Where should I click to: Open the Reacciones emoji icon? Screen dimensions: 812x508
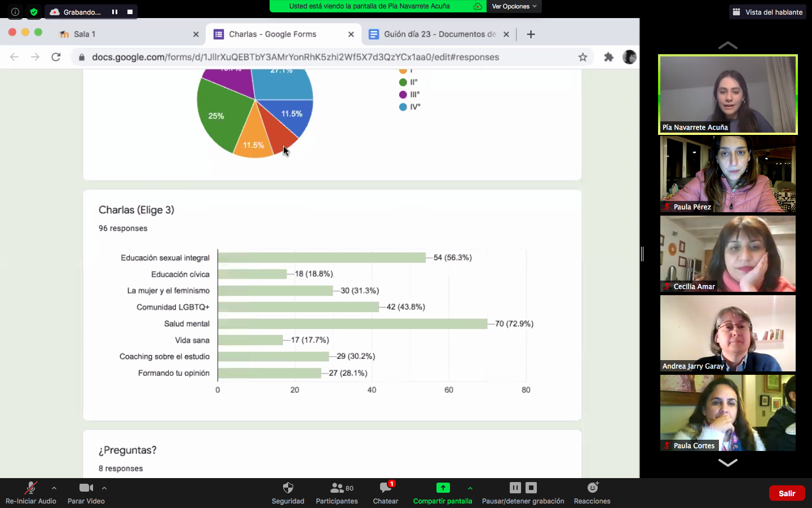click(592, 488)
